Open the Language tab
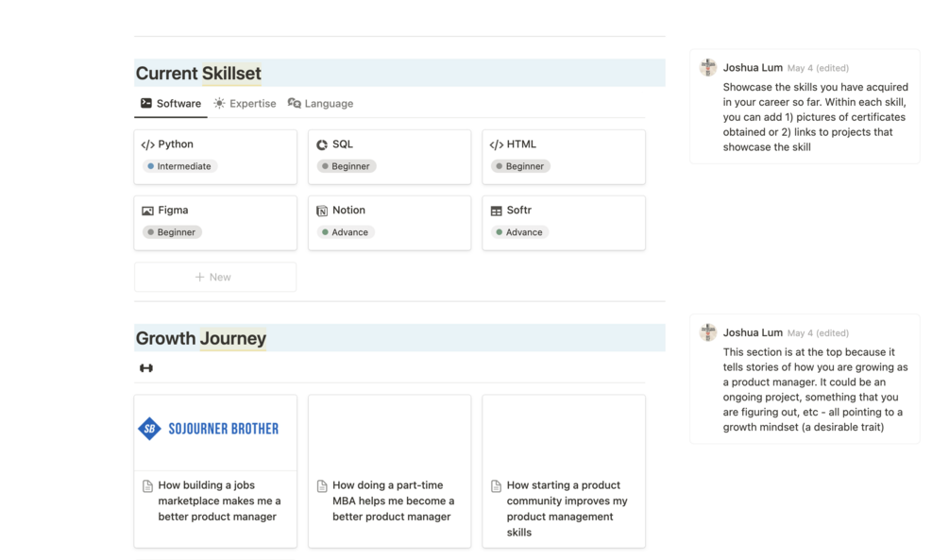Screen dimensions: 949x560 click(x=320, y=104)
